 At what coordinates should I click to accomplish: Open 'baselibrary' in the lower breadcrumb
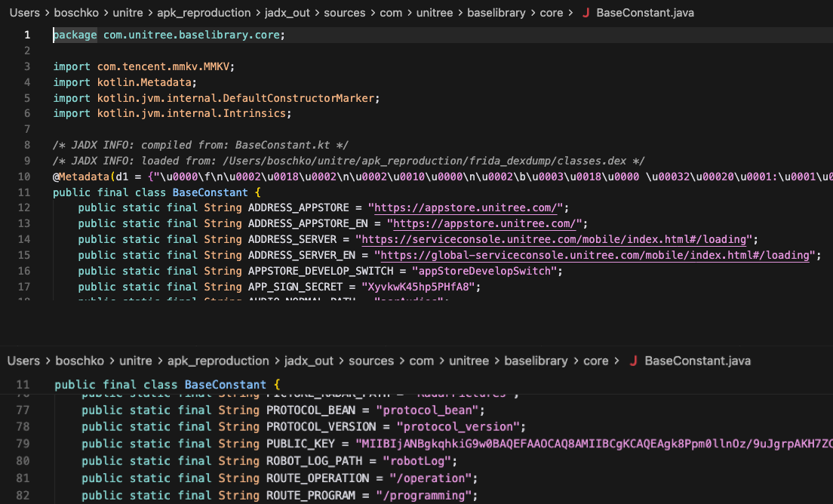click(536, 361)
